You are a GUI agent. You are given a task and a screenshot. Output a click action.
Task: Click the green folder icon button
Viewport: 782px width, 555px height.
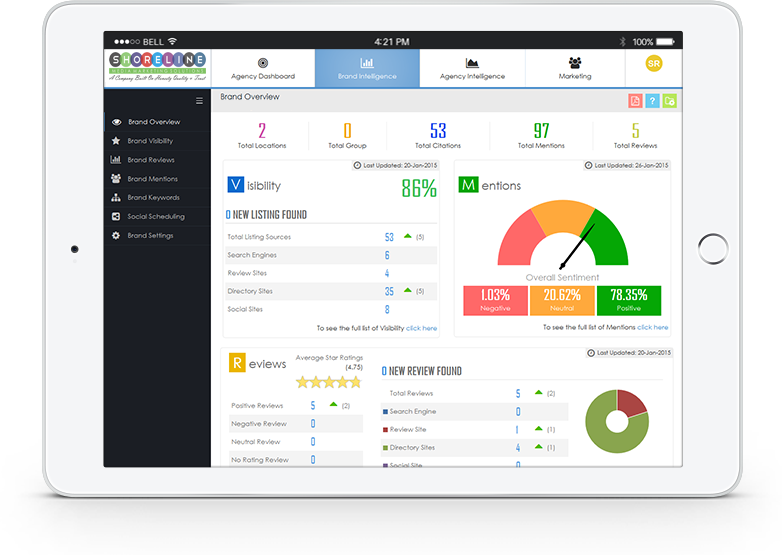(x=669, y=101)
